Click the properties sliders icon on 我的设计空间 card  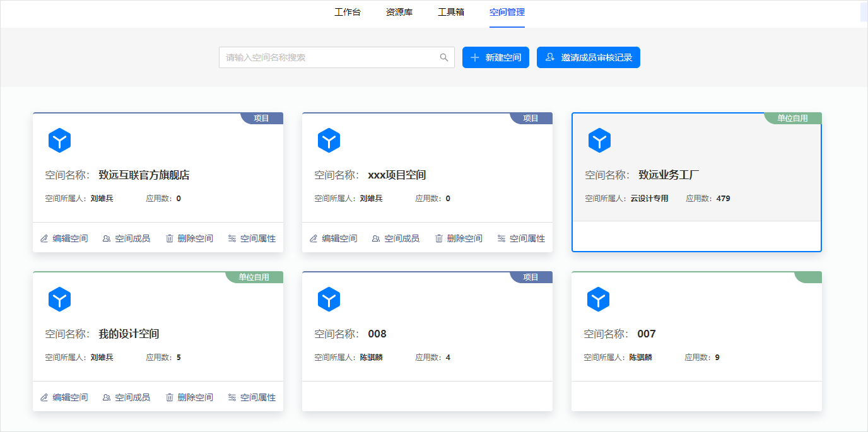(232, 397)
